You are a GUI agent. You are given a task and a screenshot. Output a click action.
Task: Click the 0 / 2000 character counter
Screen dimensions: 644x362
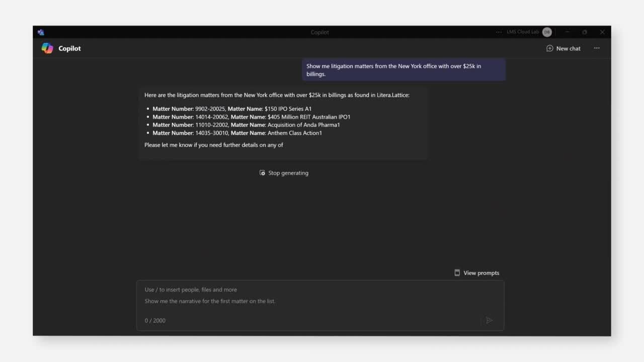click(155, 320)
